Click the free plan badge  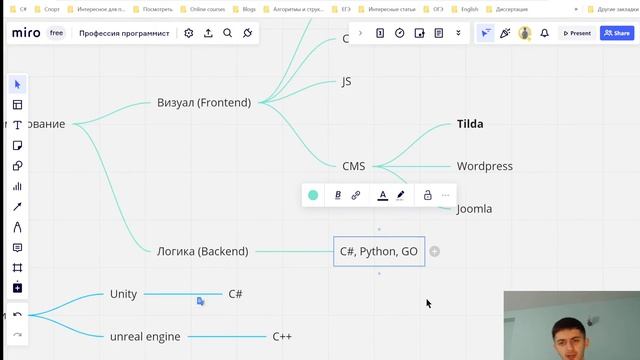click(x=56, y=33)
